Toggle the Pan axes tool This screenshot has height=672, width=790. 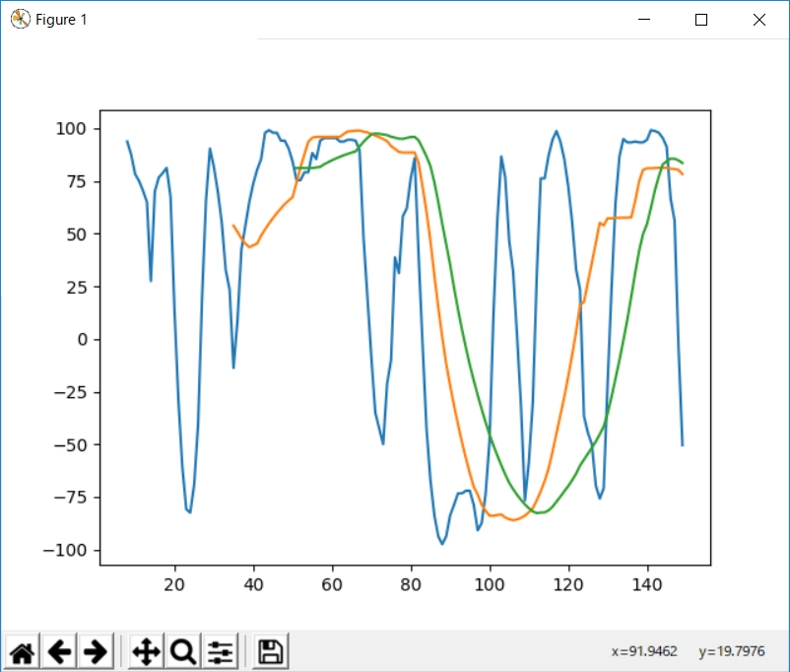(146, 651)
